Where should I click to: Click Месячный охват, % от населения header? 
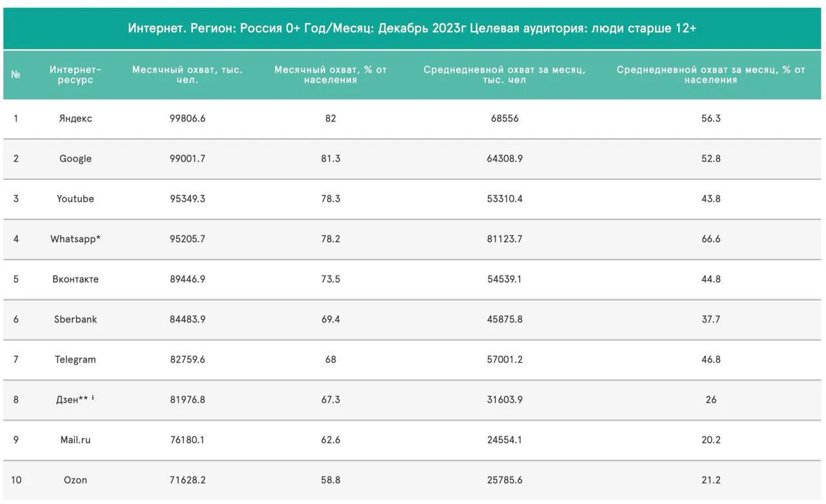[331, 75]
